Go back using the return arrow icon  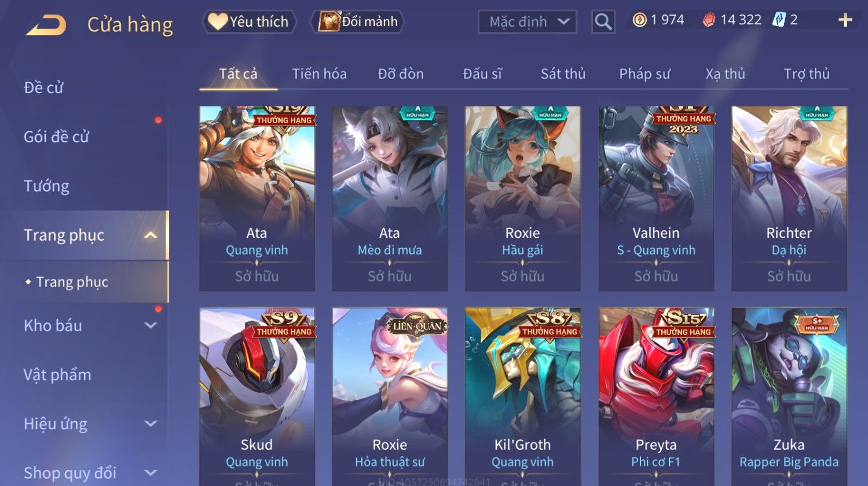[x=46, y=25]
